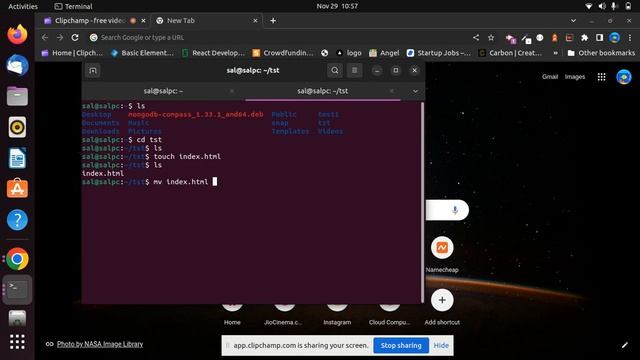Open the Crowdfunding bookmark
Viewport: 640px width, 360px height.
(x=283, y=53)
